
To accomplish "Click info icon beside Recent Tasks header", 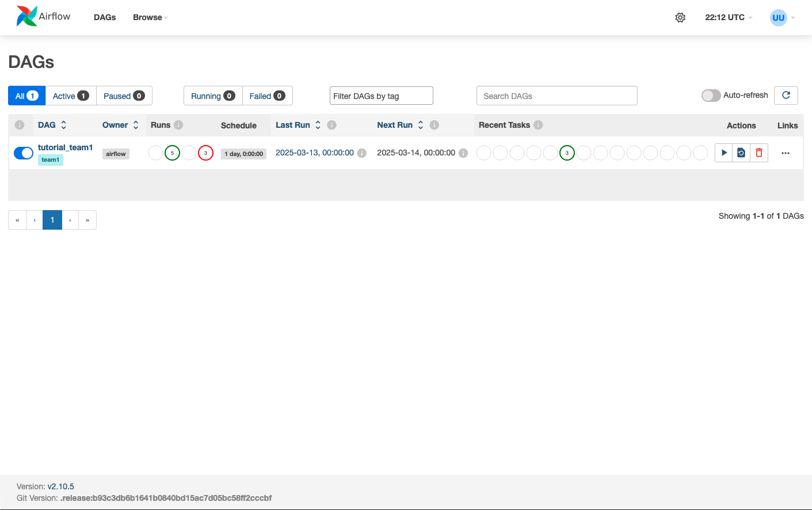I will tap(538, 125).
